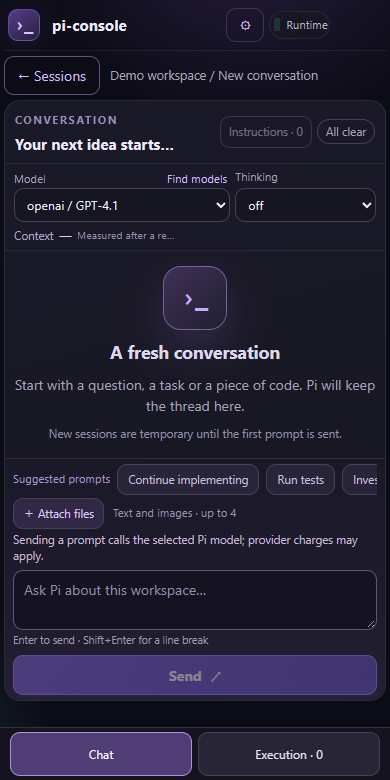Click the large terminal prompt icon
The height and width of the screenshot is (780, 390).
pos(195,298)
